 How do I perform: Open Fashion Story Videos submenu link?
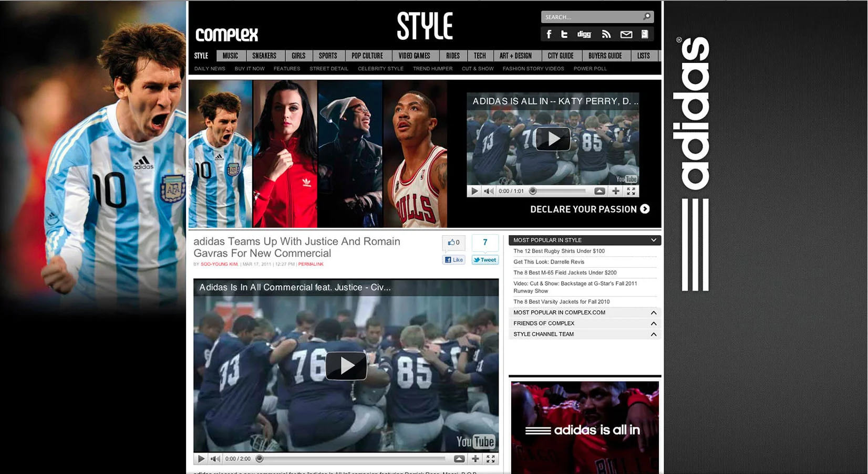point(533,69)
